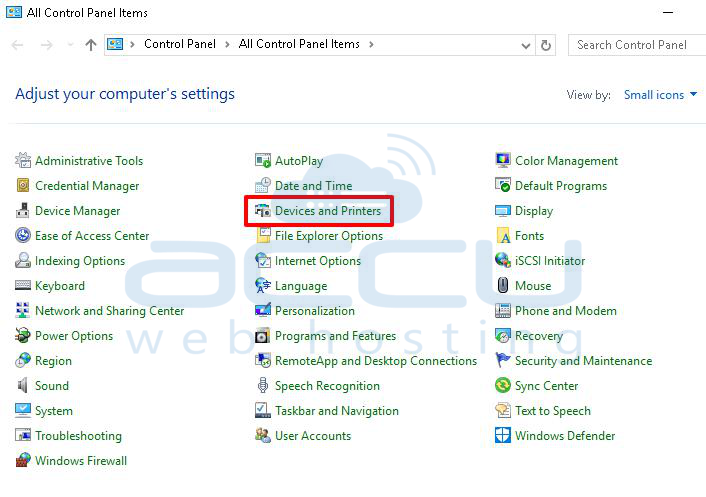Image resolution: width=706 pixels, height=497 pixels.
Task: Click the Mouse icon
Action: tap(502, 285)
